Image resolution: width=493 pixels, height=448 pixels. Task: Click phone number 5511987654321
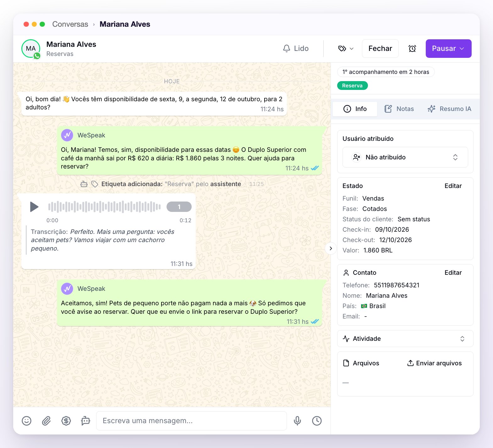[397, 285]
